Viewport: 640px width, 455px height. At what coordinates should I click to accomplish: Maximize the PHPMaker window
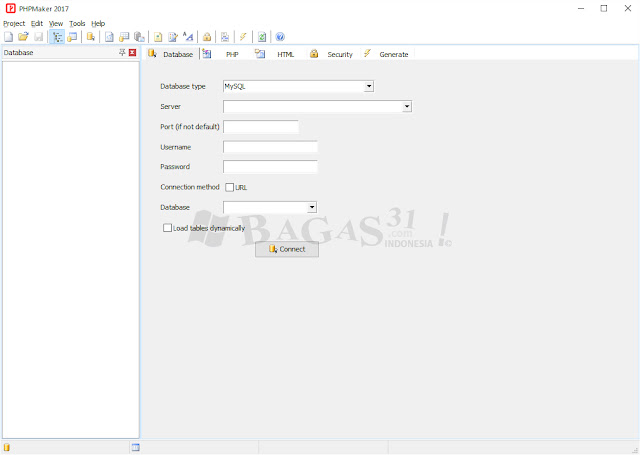click(604, 8)
